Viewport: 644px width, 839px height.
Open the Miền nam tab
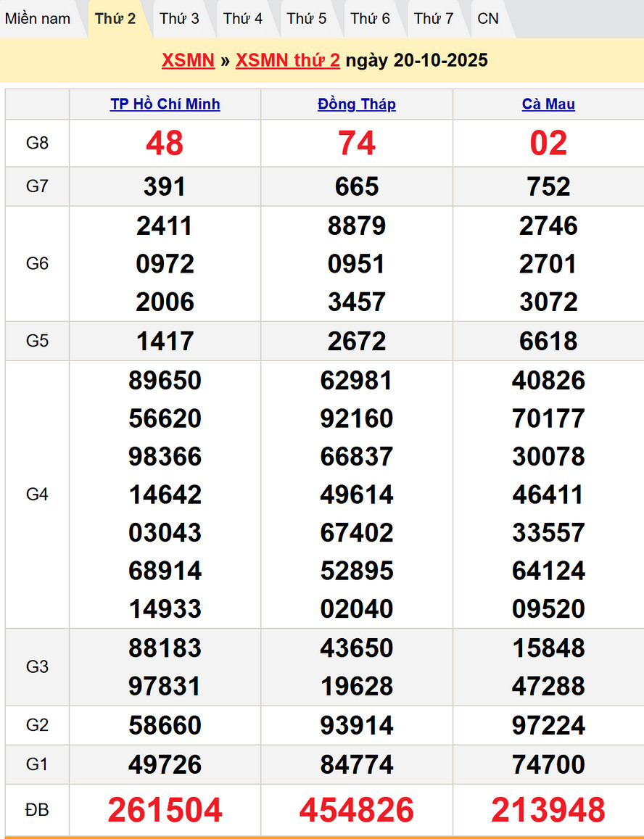[x=38, y=19]
